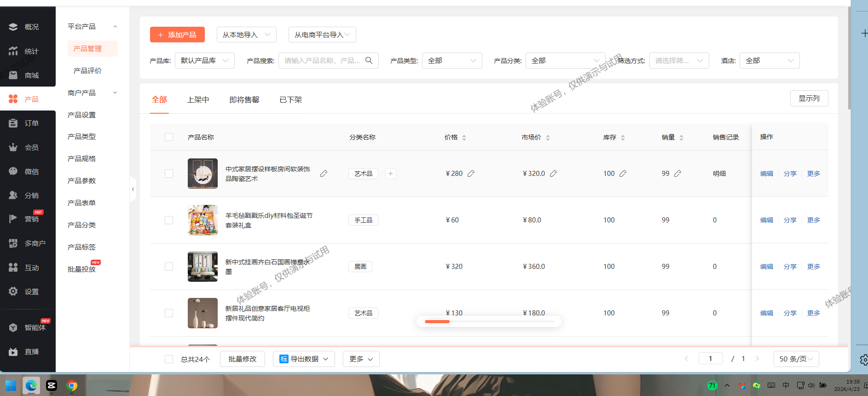Open the 酒店 dropdown
Viewport: 868px width, 396px height.
[x=770, y=60]
